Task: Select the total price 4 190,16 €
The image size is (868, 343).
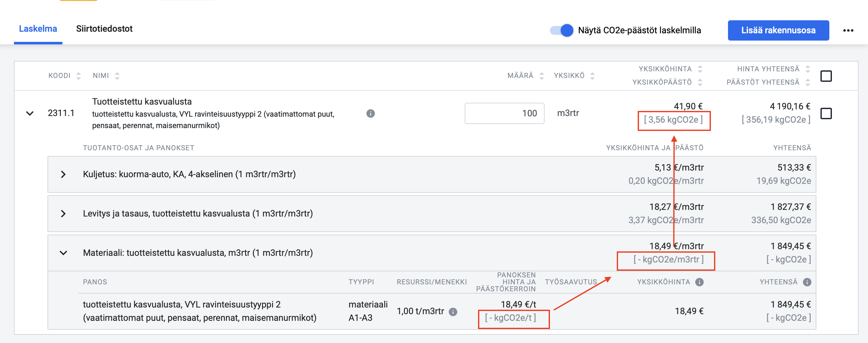Action: tap(790, 106)
